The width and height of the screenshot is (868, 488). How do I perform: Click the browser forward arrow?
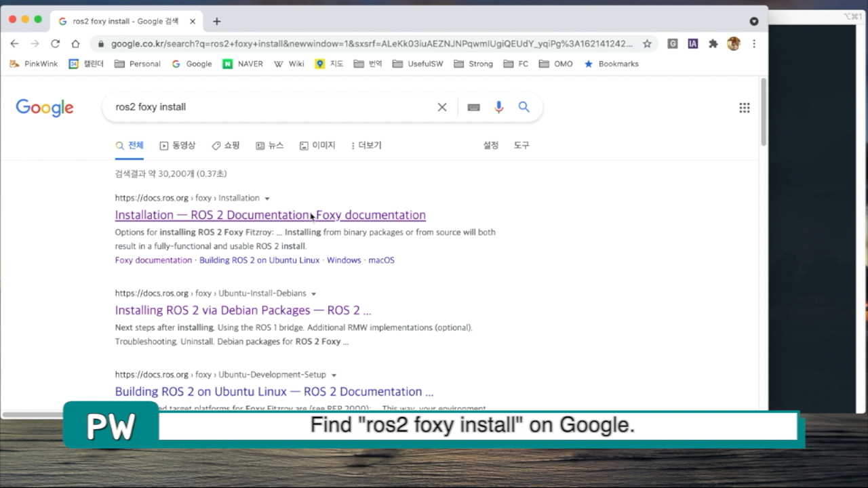35,43
